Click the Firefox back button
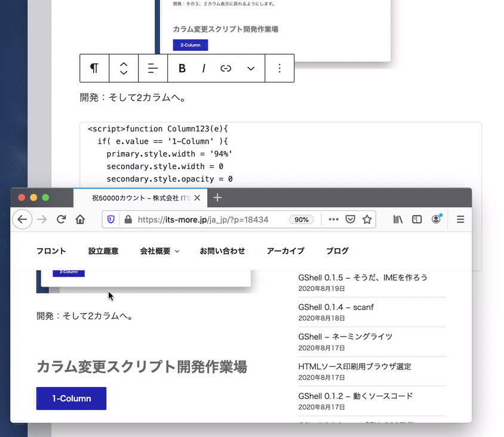The width and height of the screenshot is (504, 437). coord(22,220)
